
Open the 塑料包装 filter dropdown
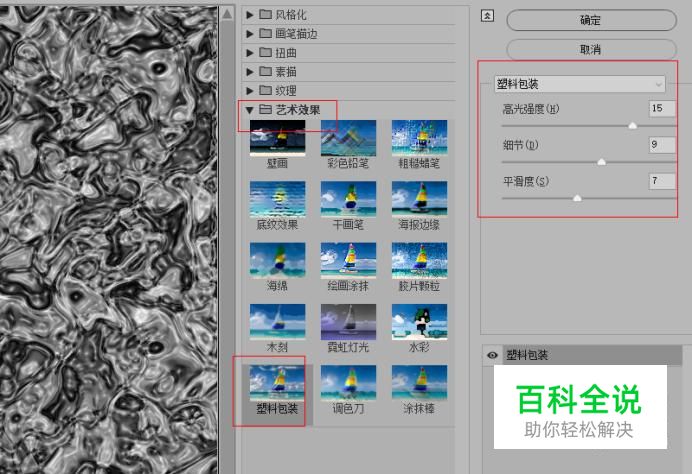(579, 84)
